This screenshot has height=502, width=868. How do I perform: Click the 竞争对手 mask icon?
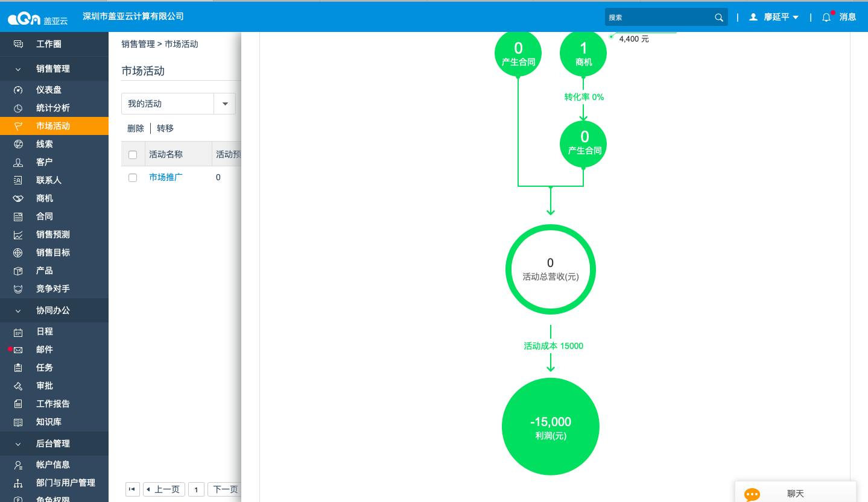pyautogui.click(x=18, y=289)
